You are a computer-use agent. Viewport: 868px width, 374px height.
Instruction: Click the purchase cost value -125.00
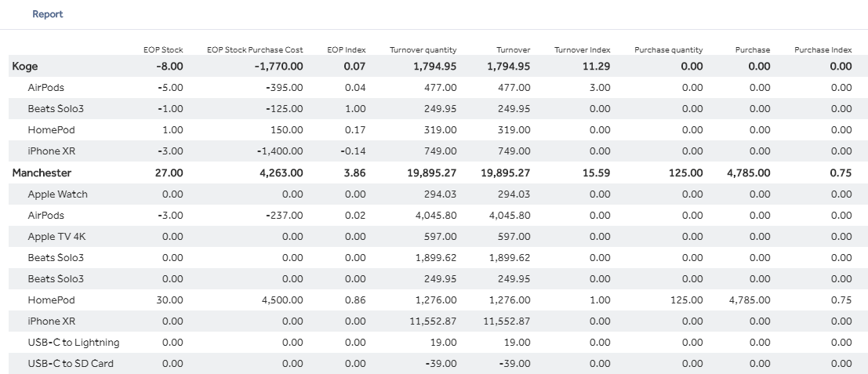[x=284, y=108]
